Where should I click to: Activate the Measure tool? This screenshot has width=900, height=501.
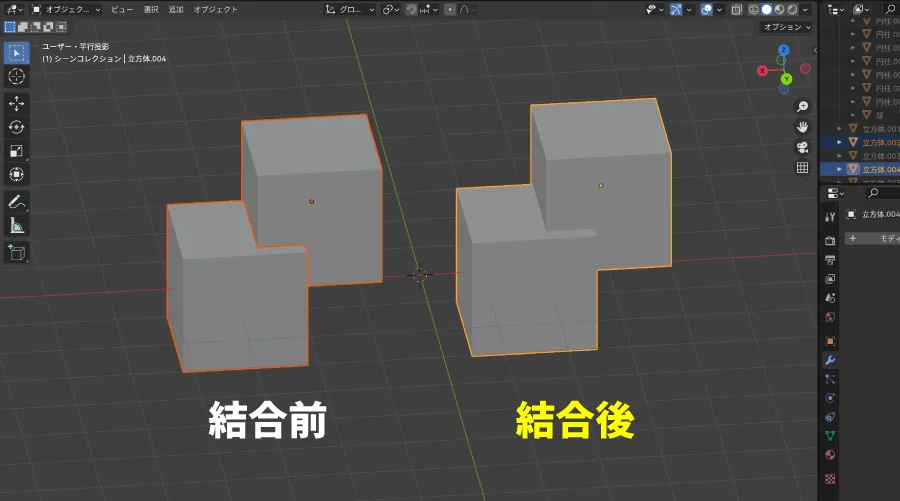[17, 226]
